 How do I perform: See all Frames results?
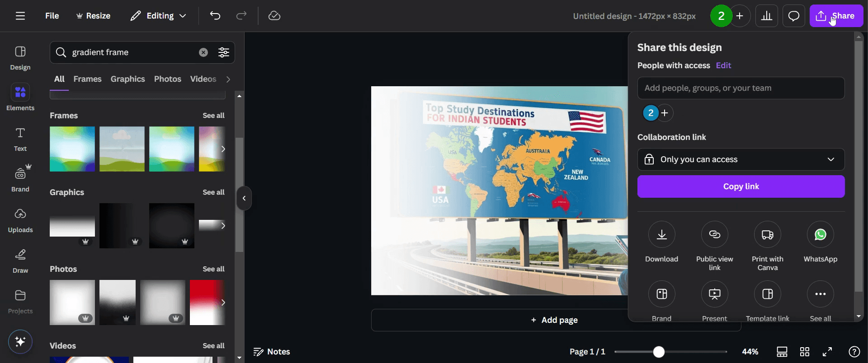click(213, 116)
